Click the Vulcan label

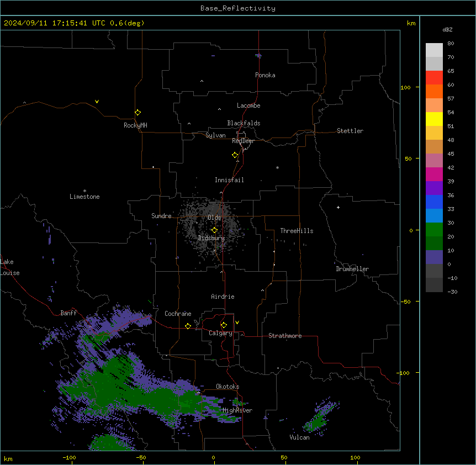[300, 437]
